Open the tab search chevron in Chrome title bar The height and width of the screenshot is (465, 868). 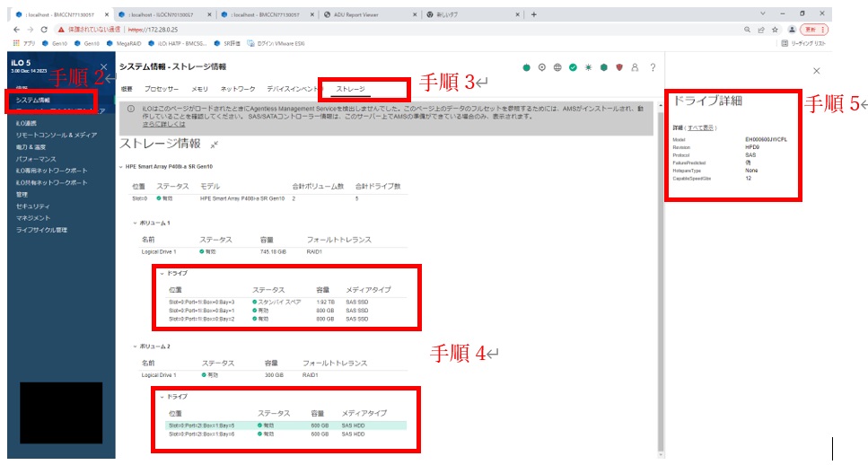tap(763, 13)
